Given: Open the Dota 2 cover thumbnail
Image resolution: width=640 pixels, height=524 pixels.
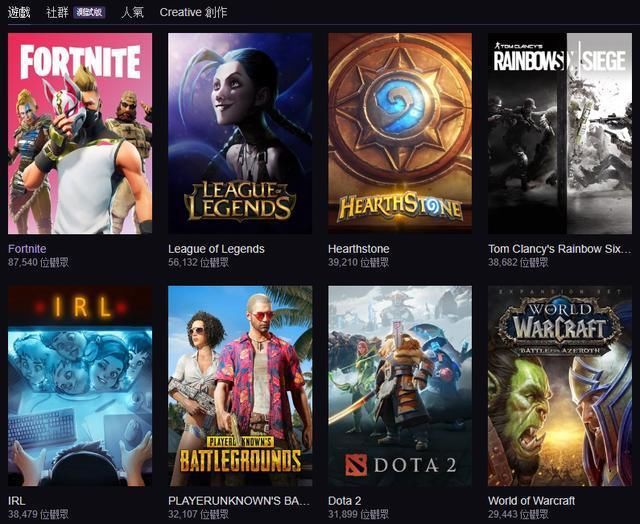Looking at the screenshot, I should click(400, 386).
